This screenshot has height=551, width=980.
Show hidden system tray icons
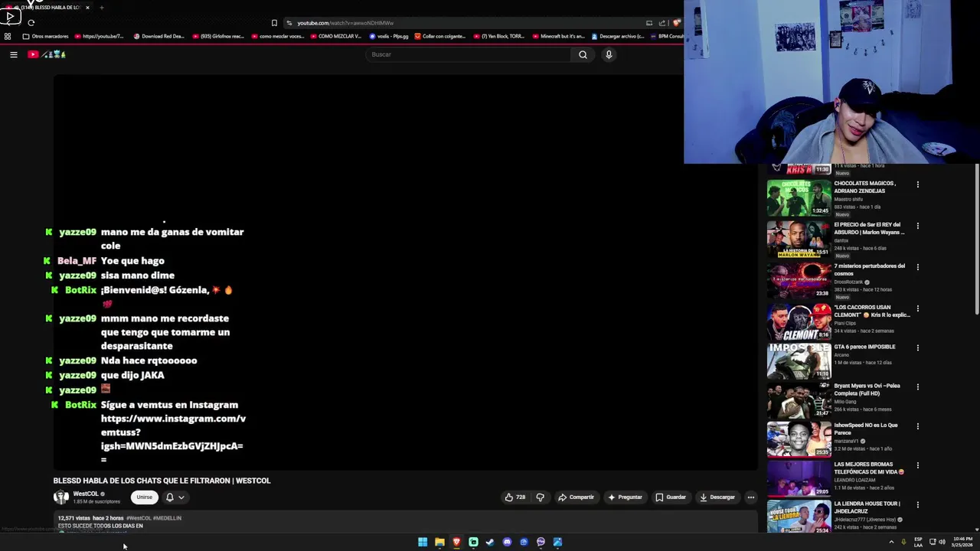[x=891, y=542]
